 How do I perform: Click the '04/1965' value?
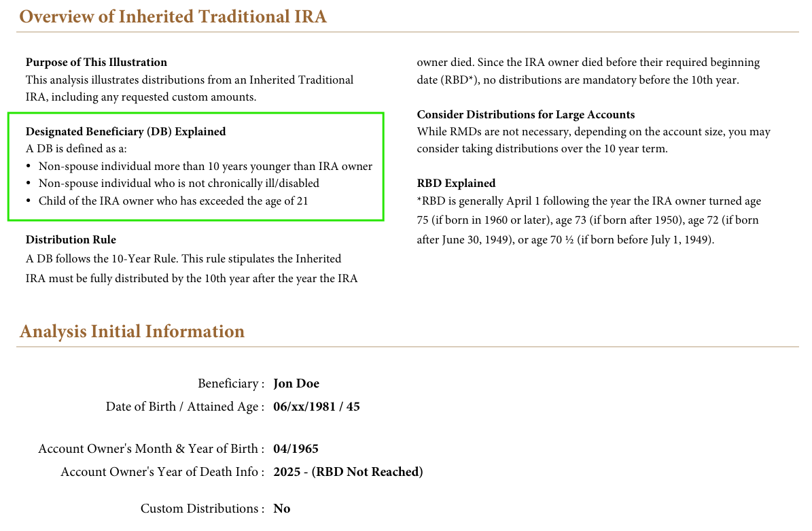coord(296,449)
